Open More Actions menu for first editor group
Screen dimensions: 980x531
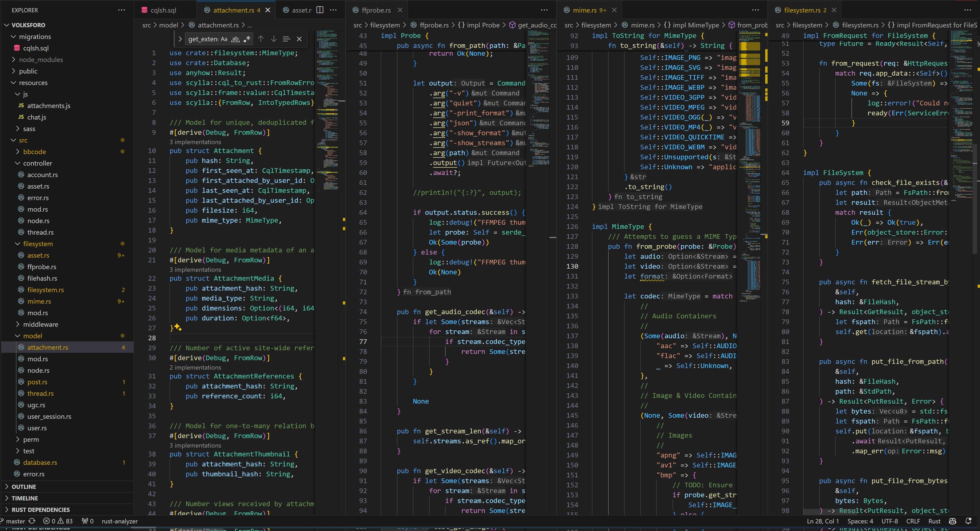[333, 10]
